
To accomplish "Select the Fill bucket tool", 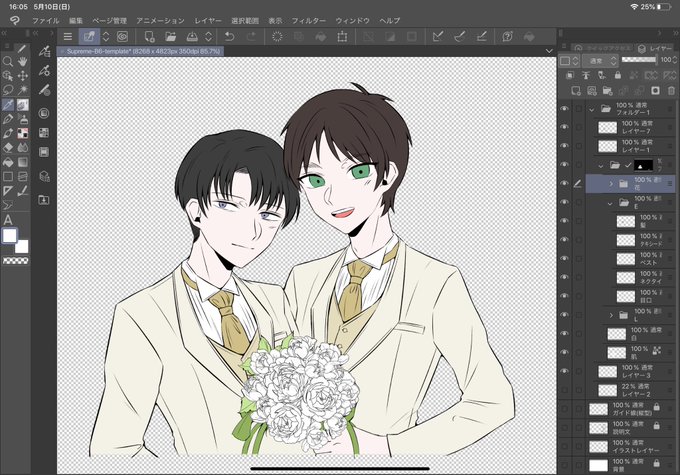I will coord(7,162).
